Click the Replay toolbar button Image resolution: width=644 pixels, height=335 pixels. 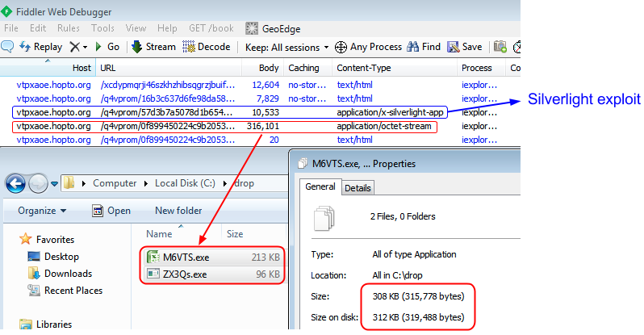[40, 47]
